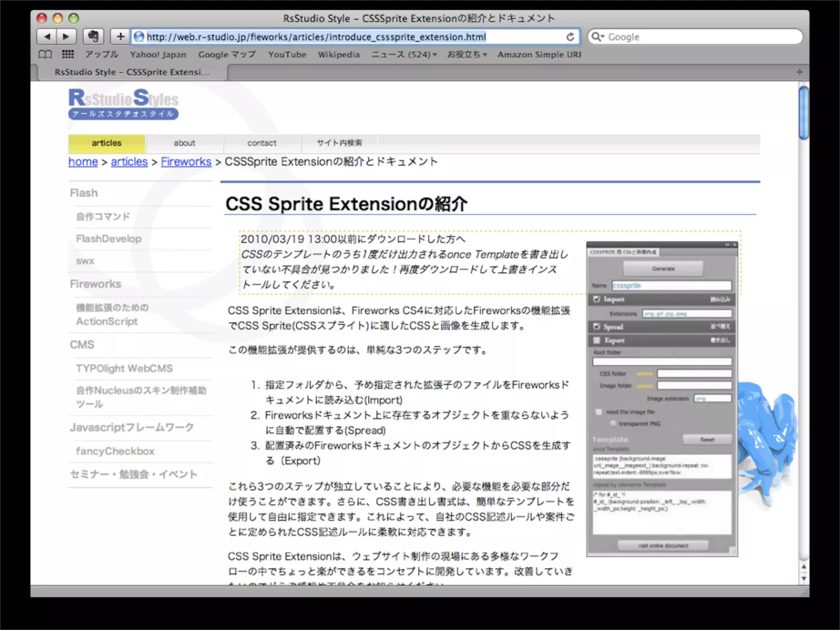Viewport: 840px width, 630px height.
Task: Click the vertical page scrollbar thumb
Action: (804, 113)
